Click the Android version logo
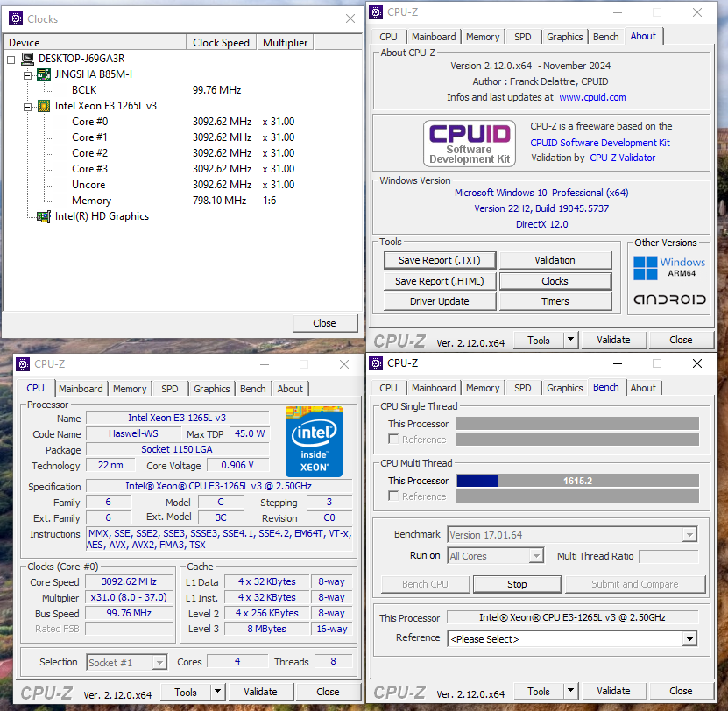 click(x=669, y=299)
